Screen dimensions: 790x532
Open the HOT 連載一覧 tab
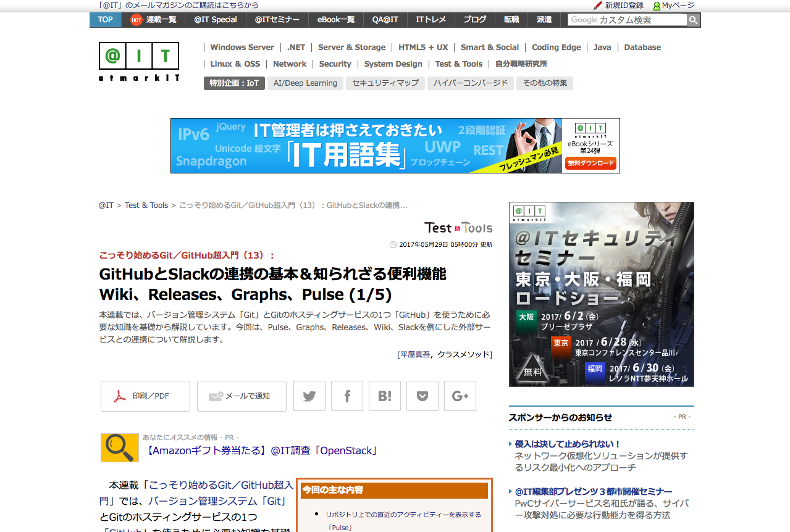pyautogui.click(x=153, y=20)
